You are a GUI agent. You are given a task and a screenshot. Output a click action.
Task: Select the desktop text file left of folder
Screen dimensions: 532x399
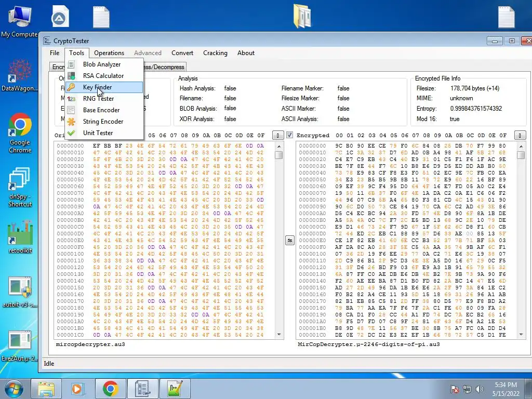click(x=101, y=17)
